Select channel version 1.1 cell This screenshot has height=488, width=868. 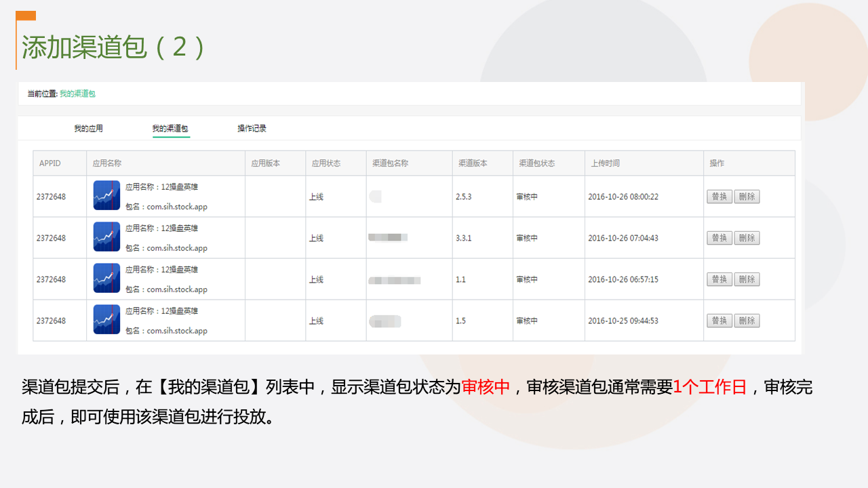(x=460, y=279)
